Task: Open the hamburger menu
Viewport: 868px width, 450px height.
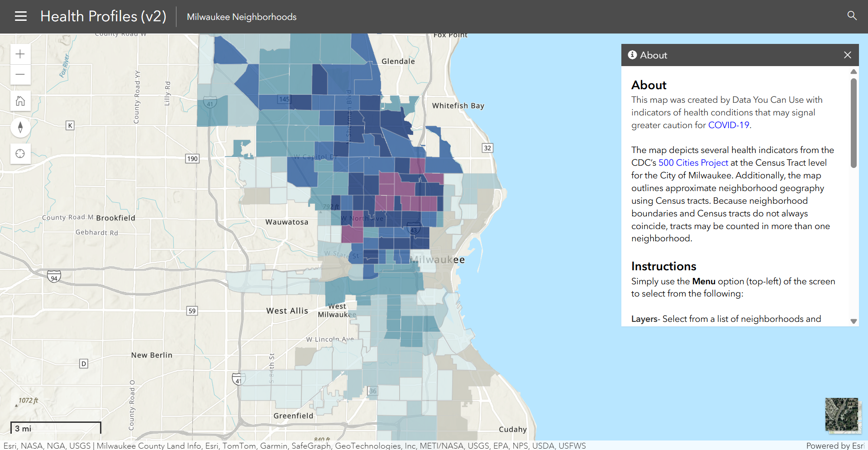Action: pos(21,17)
